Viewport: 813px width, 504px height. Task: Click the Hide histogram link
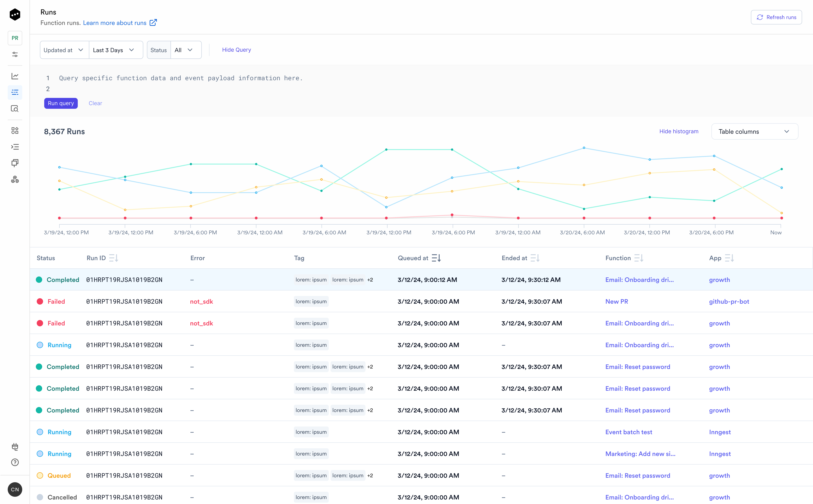click(679, 131)
